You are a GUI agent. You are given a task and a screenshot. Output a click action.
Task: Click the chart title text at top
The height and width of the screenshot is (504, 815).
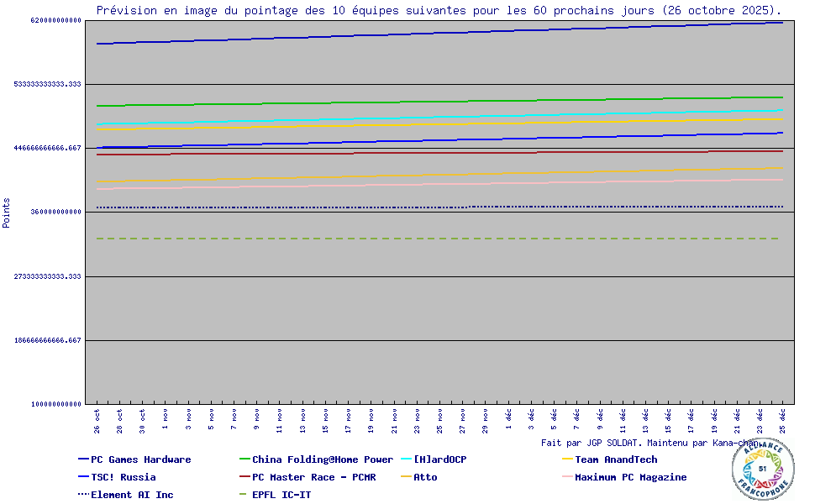coord(439,11)
